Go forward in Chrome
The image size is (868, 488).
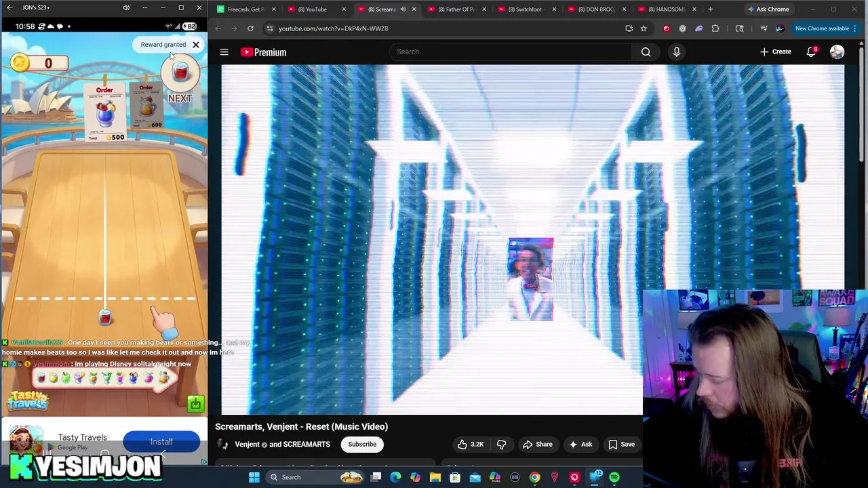(234, 28)
